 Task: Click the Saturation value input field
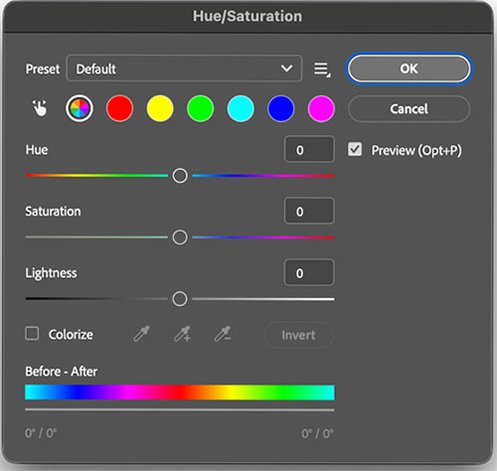(x=309, y=211)
